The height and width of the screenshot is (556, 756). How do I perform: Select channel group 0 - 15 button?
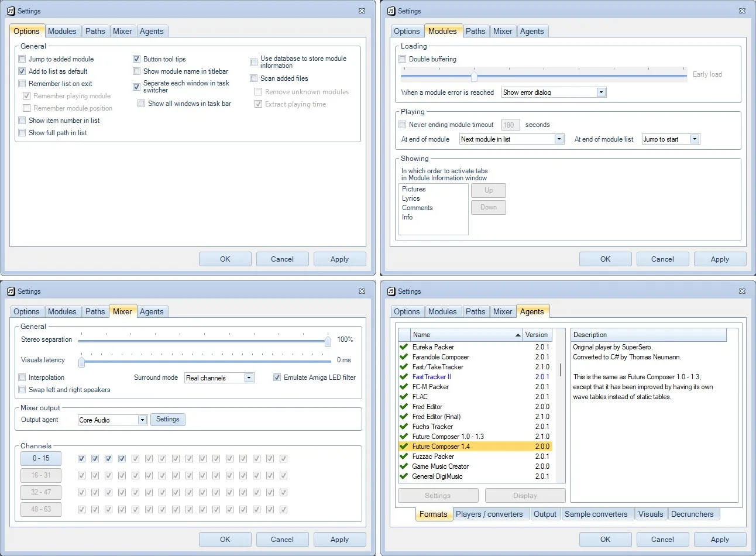(x=41, y=458)
